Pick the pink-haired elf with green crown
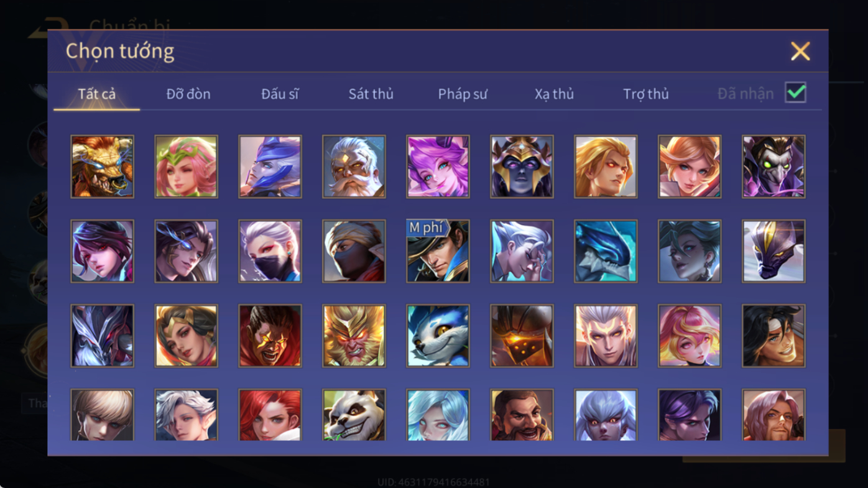 (186, 167)
